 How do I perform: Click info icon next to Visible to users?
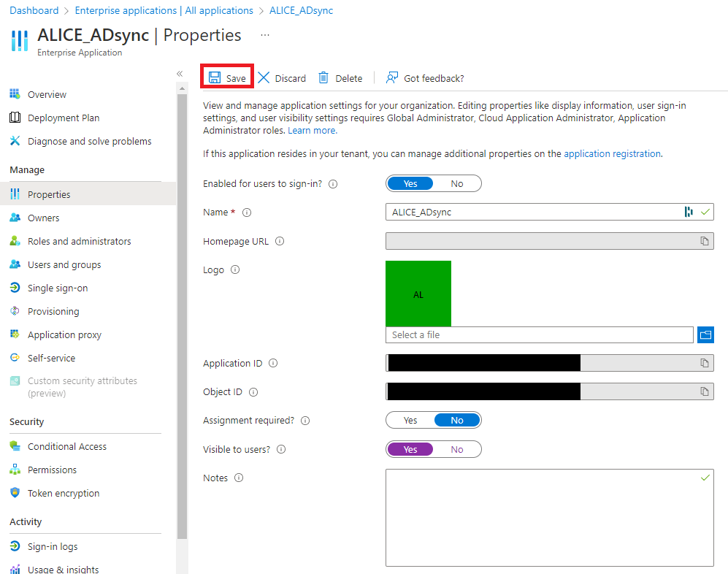point(281,449)
